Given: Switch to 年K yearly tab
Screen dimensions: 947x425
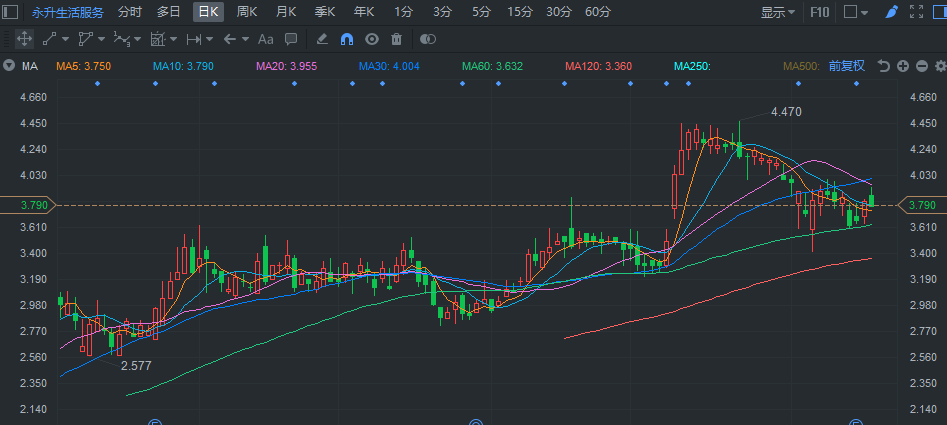Looking at the screenshot, I should point(364,11).
